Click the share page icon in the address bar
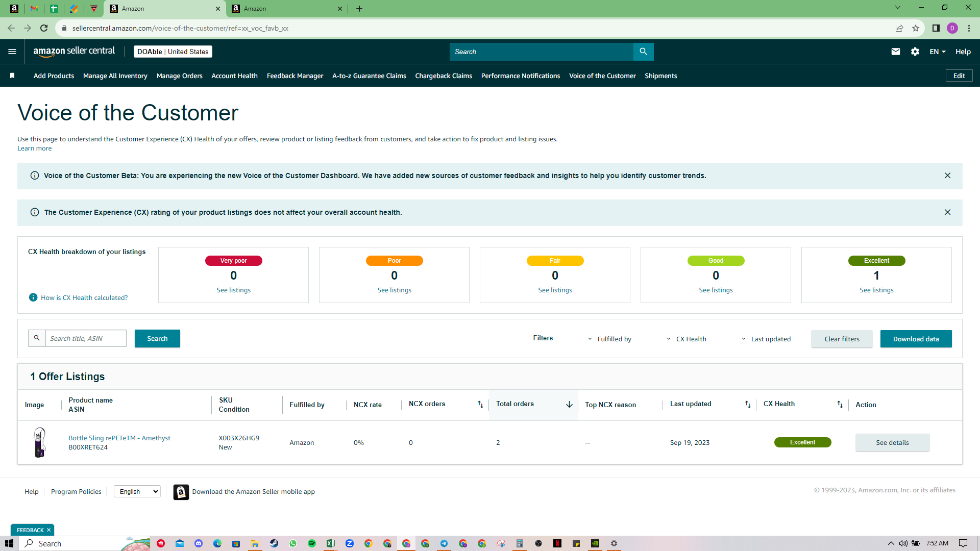The width and height of the screenshot is (980, 551). tap(899, 28)
